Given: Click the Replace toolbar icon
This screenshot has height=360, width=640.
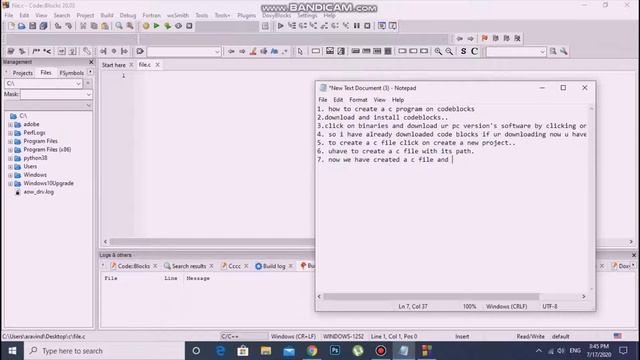Looking at the screenshot, I should pyautogui.click(x=130, y=26).
